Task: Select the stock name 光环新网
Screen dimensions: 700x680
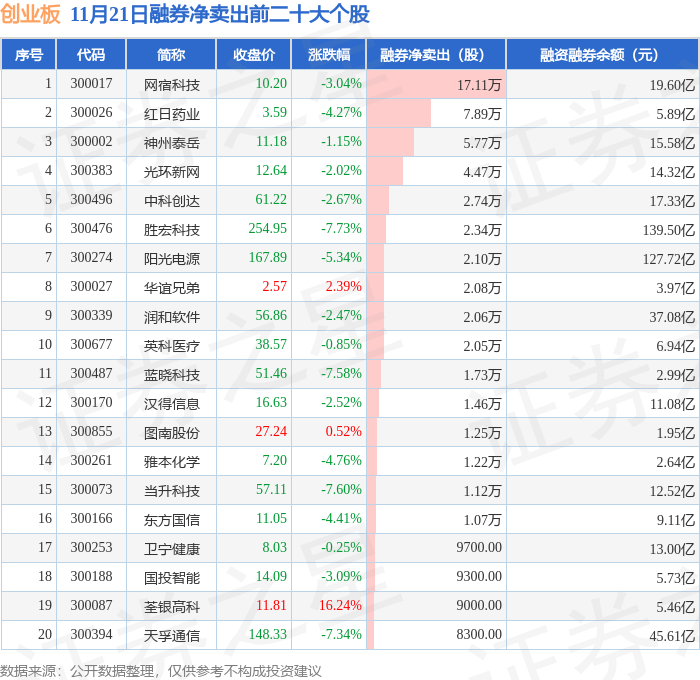Action: click(171, 171)
